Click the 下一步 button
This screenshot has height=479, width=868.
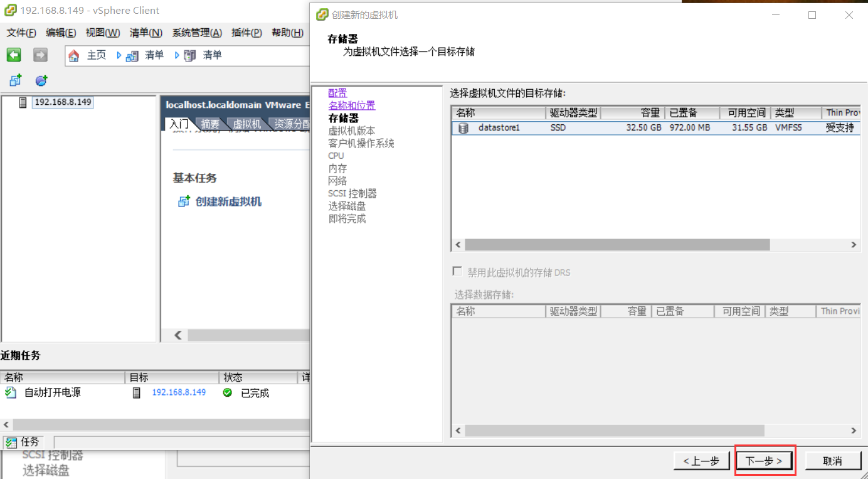pyautogui.click(x=764, y=461)
